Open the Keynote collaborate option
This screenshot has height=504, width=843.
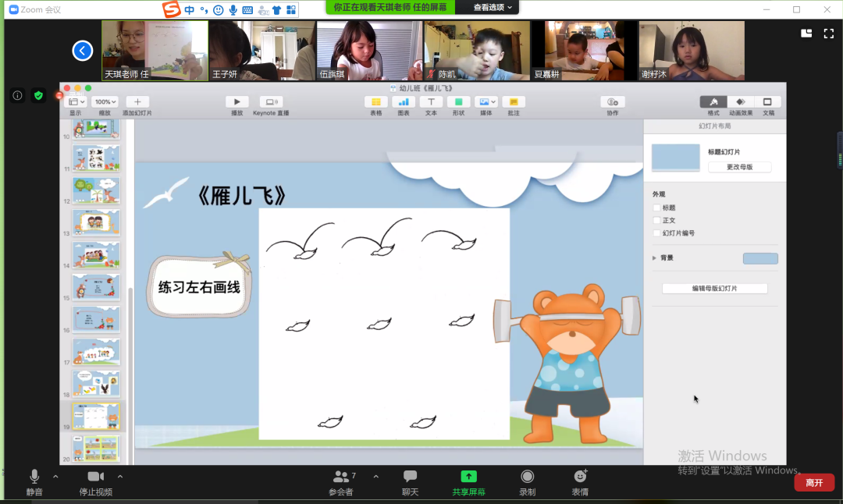(613, 101)
